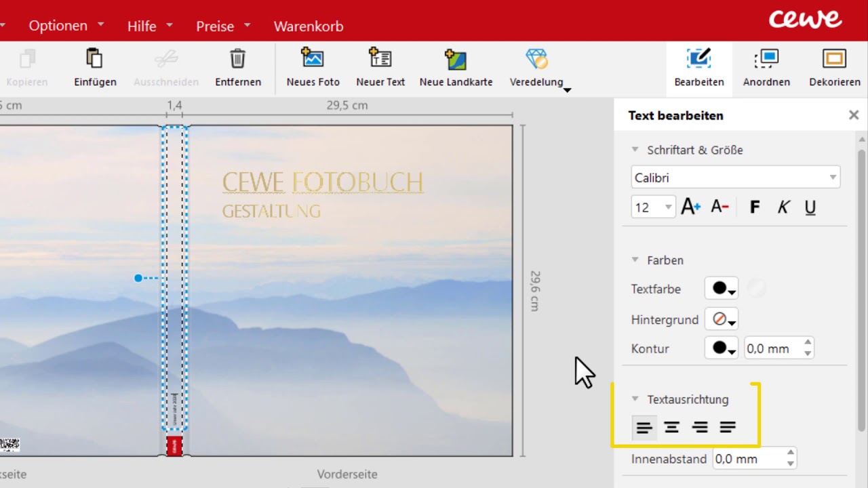This screenshot has width=868, height=488.
Task: Click the Einfügen paste icon
Action: click(x=95, y=58)
